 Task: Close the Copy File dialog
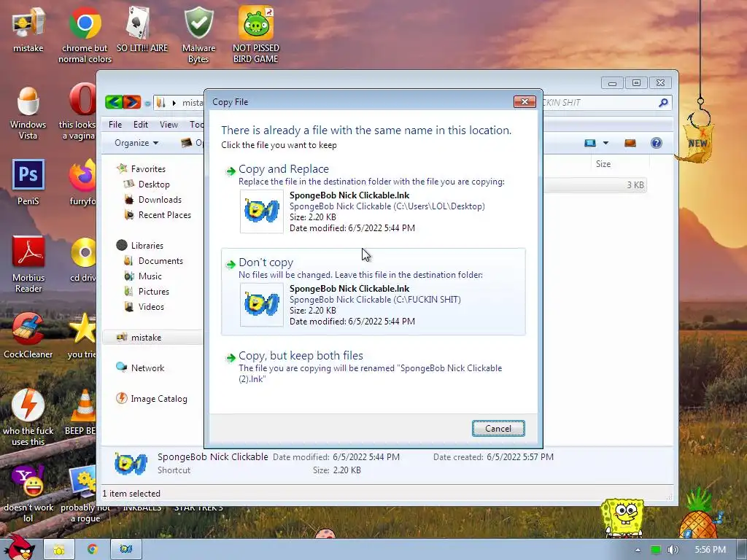525,101
